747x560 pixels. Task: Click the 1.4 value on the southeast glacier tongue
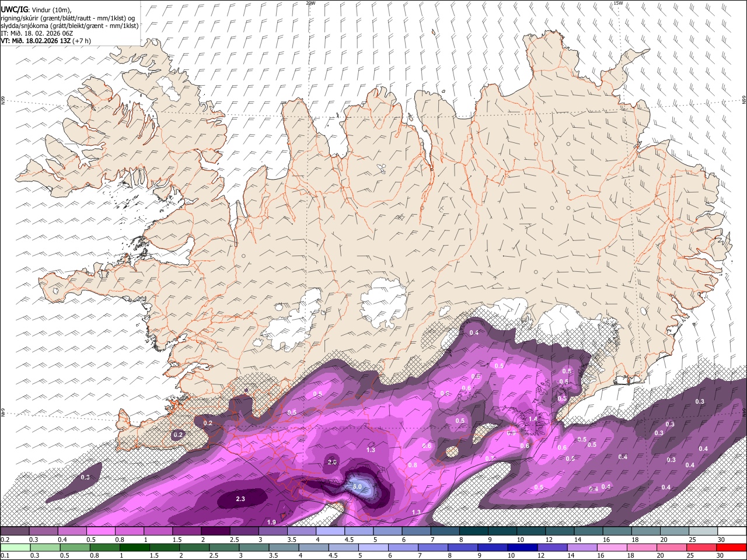533,419
